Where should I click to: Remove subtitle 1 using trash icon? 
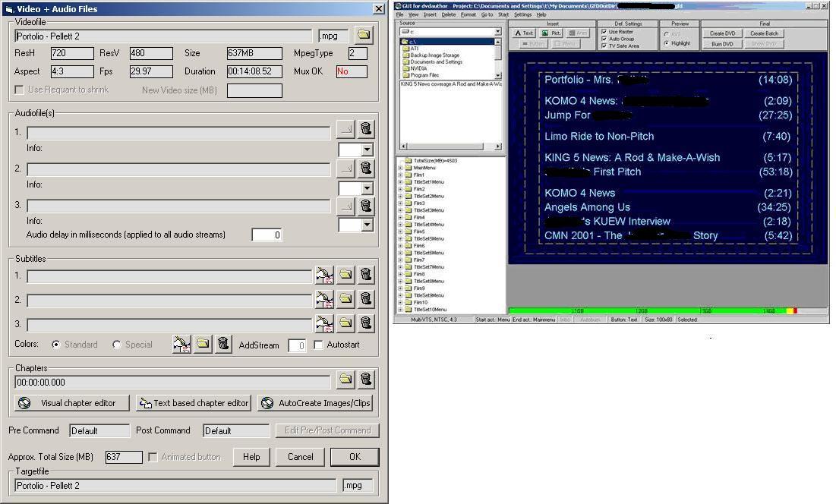pos(366,275)
